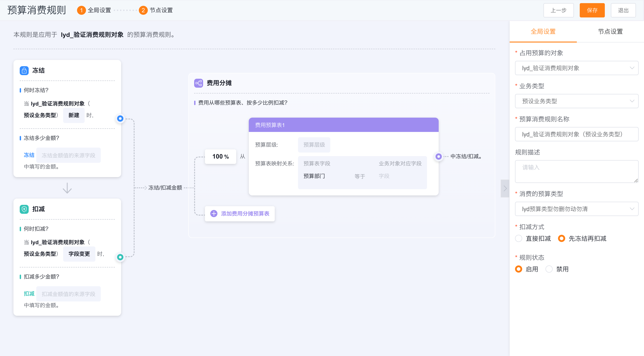Click the 业务对象对应字段 column header
644x356 pixels.
point(400,163)
